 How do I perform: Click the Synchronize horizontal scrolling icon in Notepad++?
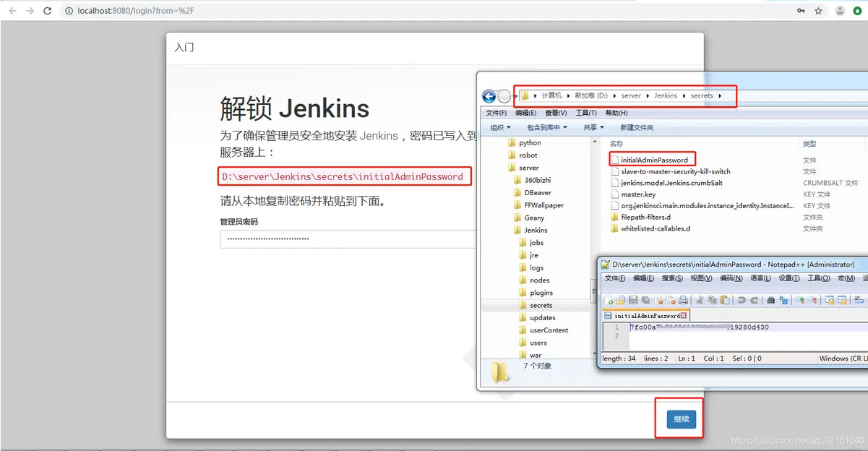[x=842, y=300]
